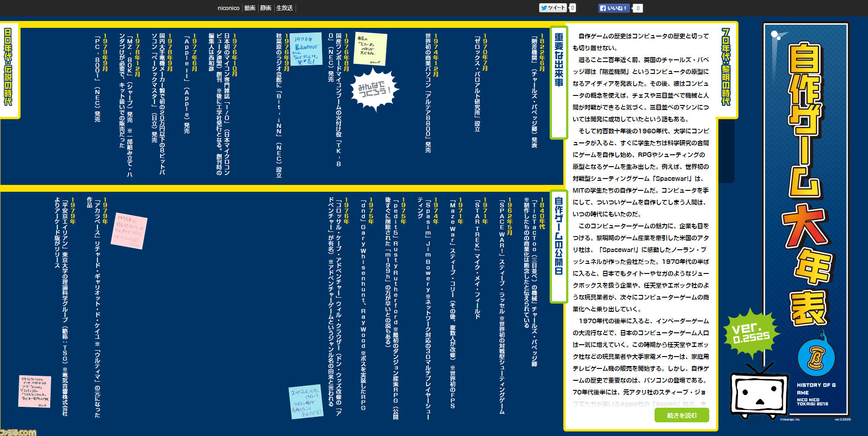The width and height of the screenshot is (868, 436).
Task: Click the Twitter ツイート button
Action: coord(553,8)
